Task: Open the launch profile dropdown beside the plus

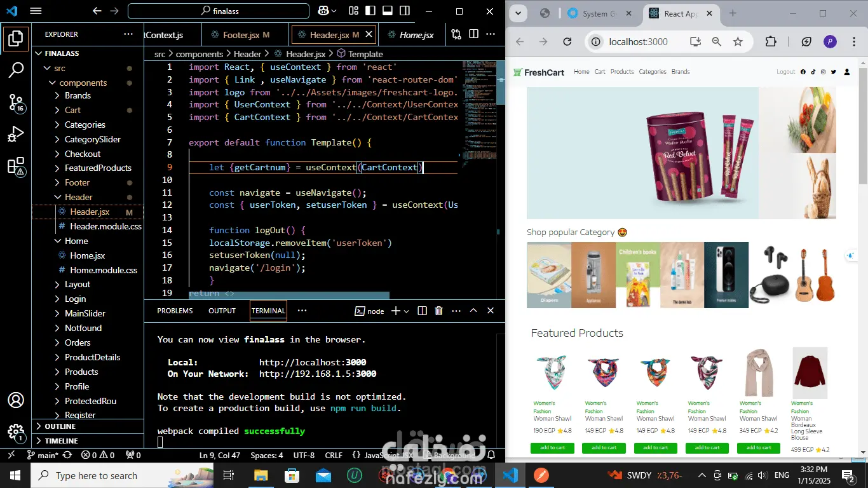Action: [407, 311]
